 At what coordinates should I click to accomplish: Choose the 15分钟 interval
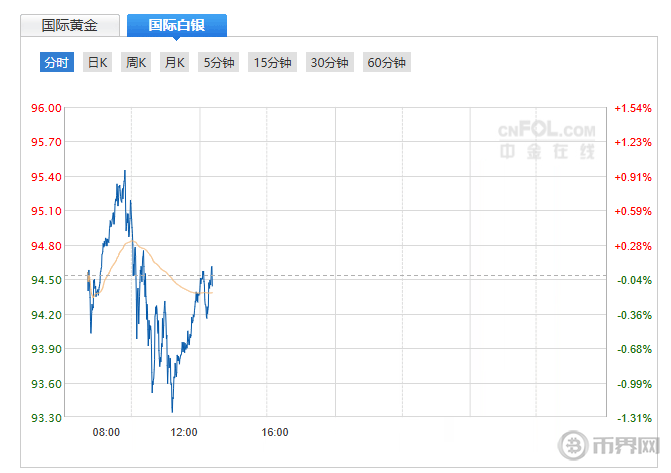[272, 62]
